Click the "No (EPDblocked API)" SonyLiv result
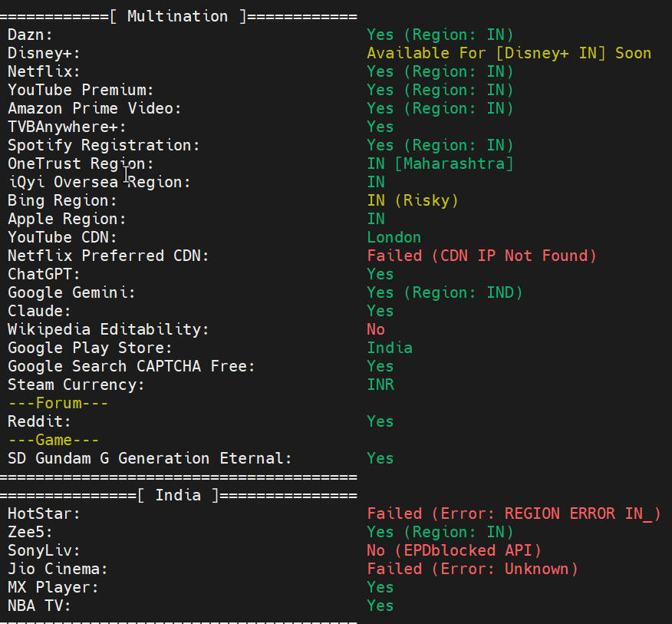This screenshot has height=624, width=672. tap(453, 550)
